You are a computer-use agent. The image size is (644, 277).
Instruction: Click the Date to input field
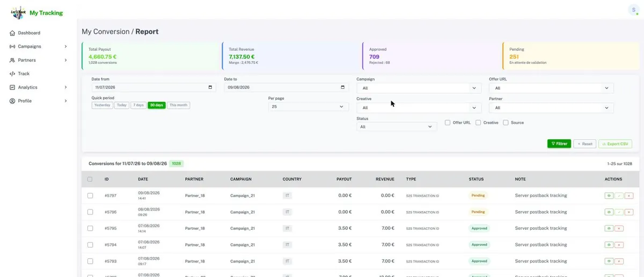[x=286, y=87]
